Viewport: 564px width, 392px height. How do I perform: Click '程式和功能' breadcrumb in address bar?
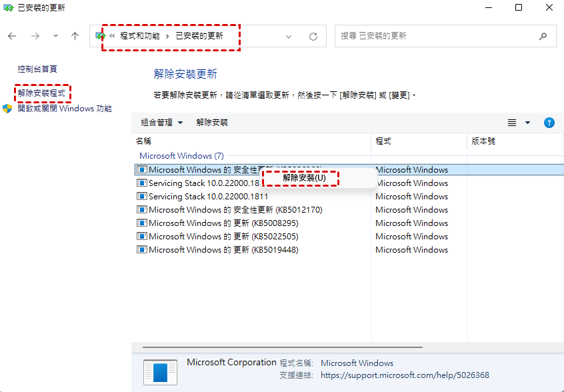140,35
